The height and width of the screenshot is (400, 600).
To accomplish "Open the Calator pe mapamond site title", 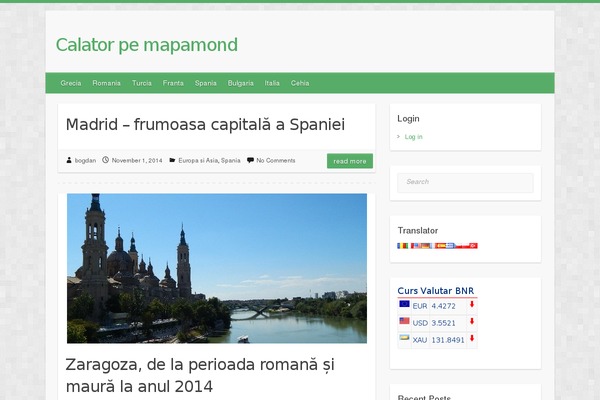I will pos(147,45).
